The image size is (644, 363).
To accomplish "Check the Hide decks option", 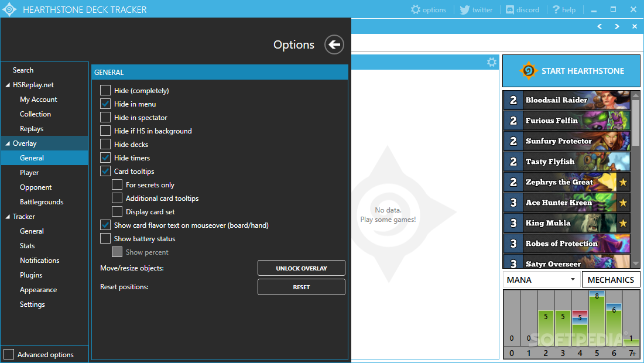I will (x=105, y=144).
